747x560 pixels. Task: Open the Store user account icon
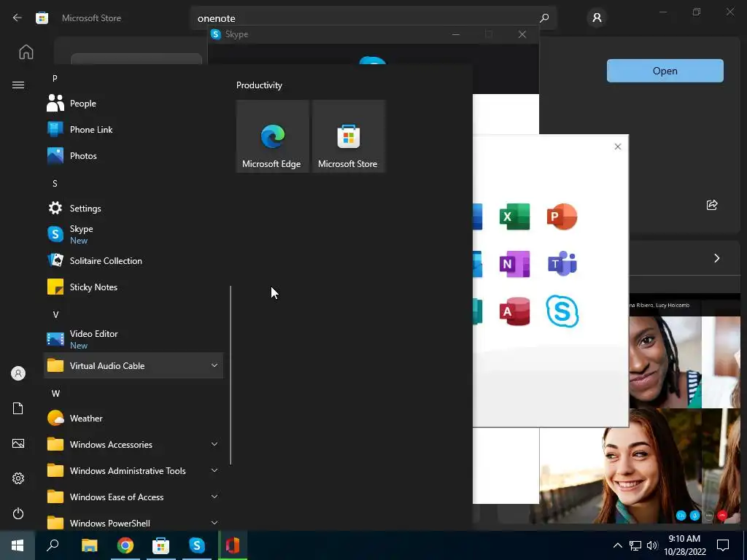pos(597,18)
